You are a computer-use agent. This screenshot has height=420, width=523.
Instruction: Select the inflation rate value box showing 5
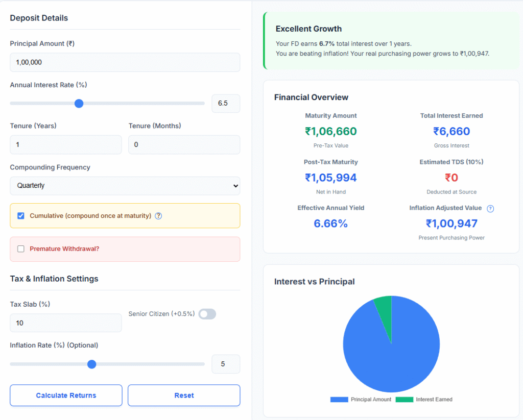(226, 364)
